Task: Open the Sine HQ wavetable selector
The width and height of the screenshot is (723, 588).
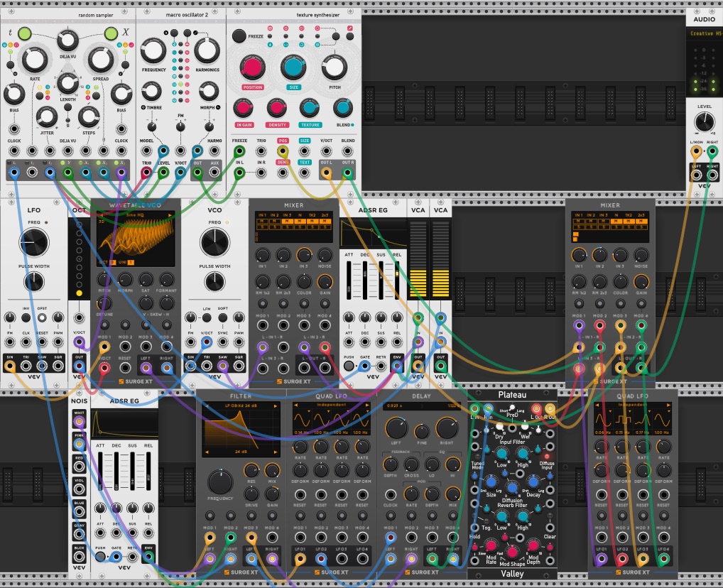Action: (136, 215)
